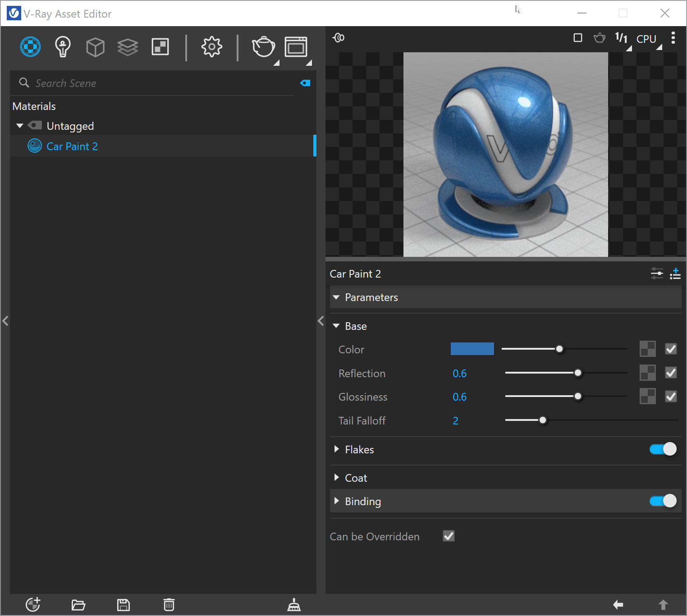Open the Geometry category

[x=95, y=47]
